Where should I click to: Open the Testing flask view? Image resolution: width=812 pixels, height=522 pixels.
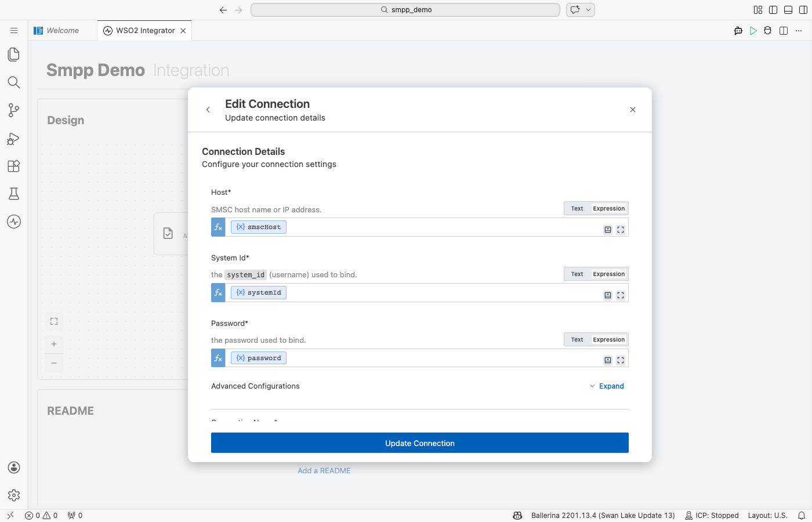click(14, 194)
